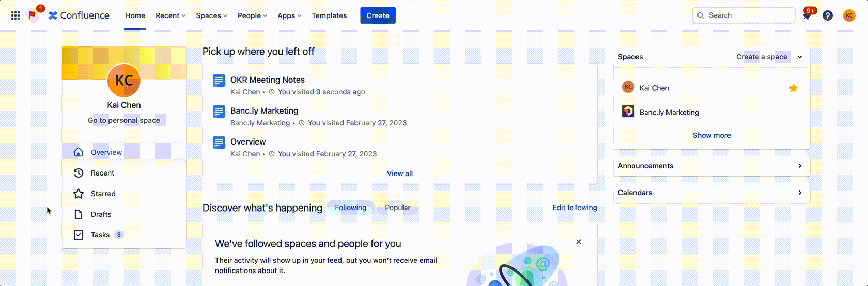Open the People dropdown menu
868x286 pixels.
pos(252,15)
